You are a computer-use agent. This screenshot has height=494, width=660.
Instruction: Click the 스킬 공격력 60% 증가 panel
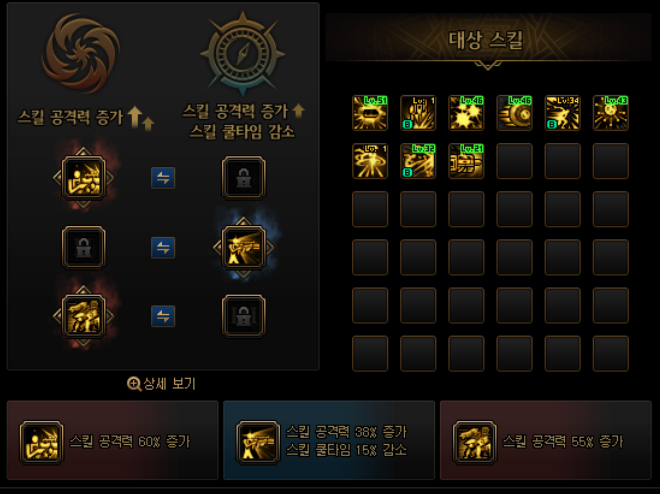point(112,440)
